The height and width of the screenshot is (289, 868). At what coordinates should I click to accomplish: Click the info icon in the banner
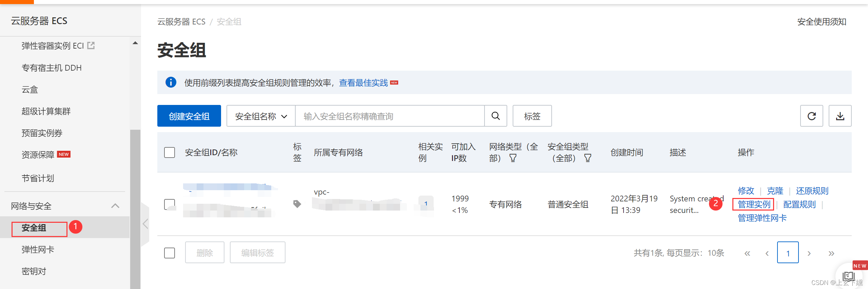click(171, 83)
